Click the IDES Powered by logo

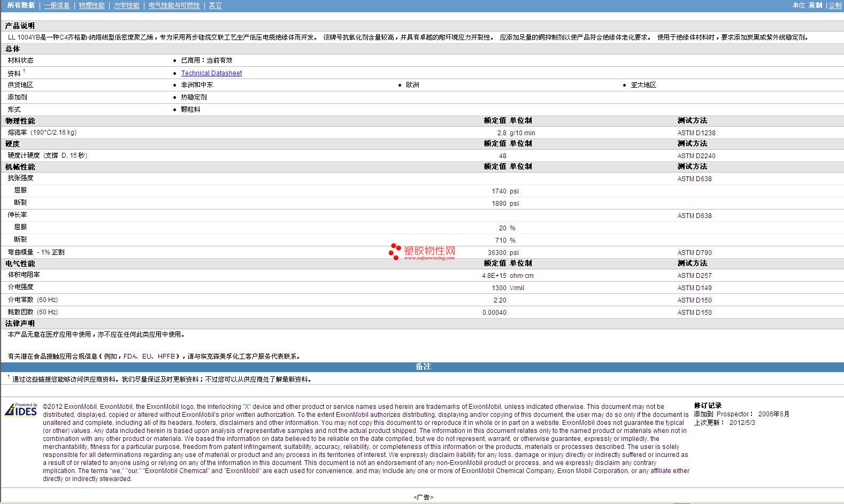point(21,409)
